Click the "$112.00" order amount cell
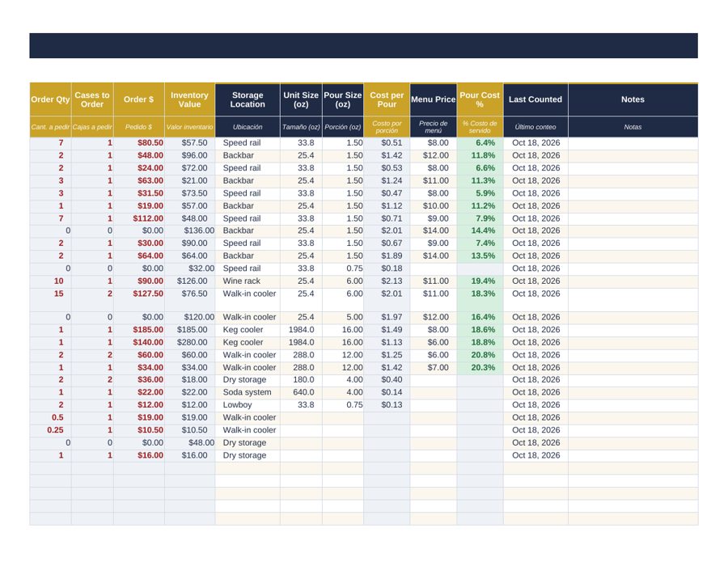The width and height of the screenshot is (728, 562). click(139, 218)
